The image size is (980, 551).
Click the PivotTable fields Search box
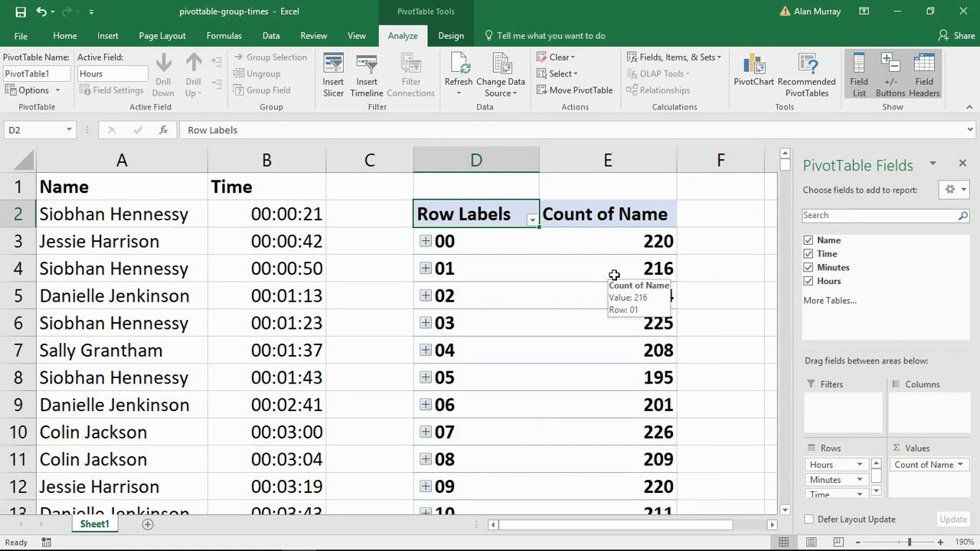click(x=880, y=216)
